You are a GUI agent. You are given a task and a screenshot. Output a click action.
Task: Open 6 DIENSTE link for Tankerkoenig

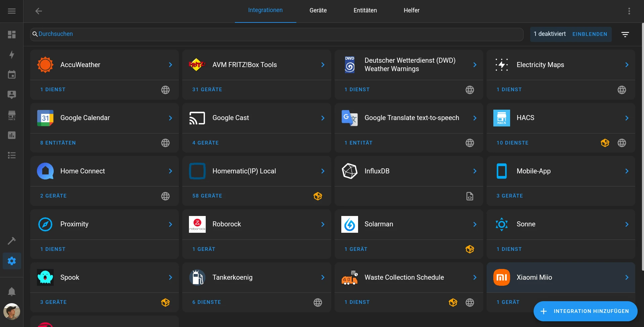tap(206, 302)
